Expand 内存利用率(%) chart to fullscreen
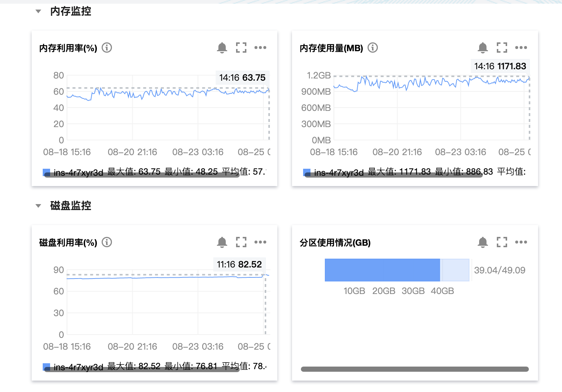Screen dimensions: 562x392 pos(241,48)
